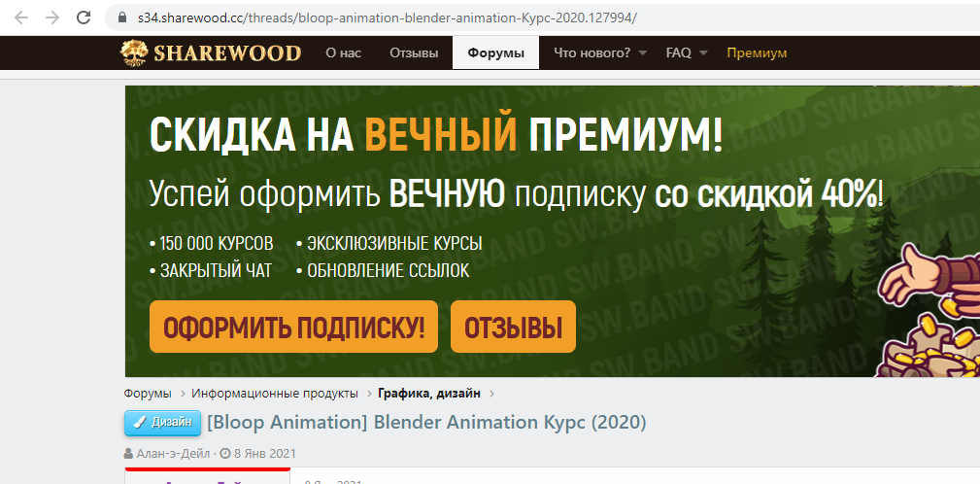Select the Форумы tab
The image size is (980, 484).
(495, 53)
